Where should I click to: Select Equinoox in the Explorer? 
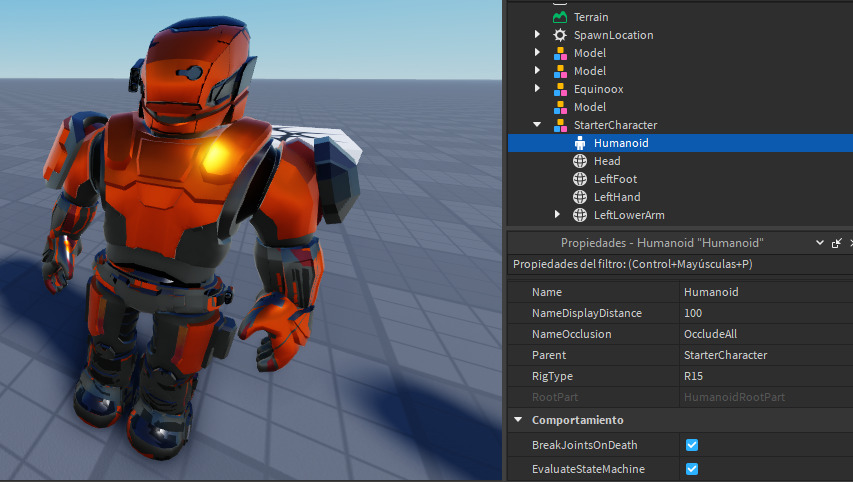598,89
